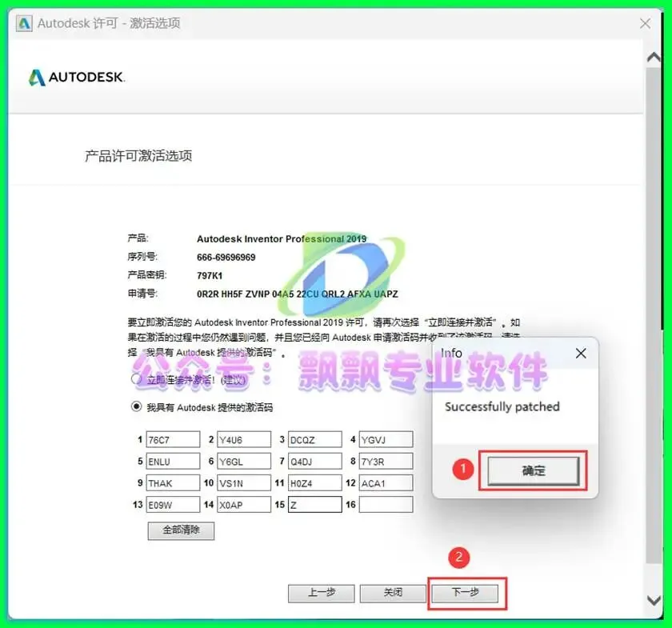
Task: Click the Autodesk app icon in title bar
Action: (x=24, y=23)
